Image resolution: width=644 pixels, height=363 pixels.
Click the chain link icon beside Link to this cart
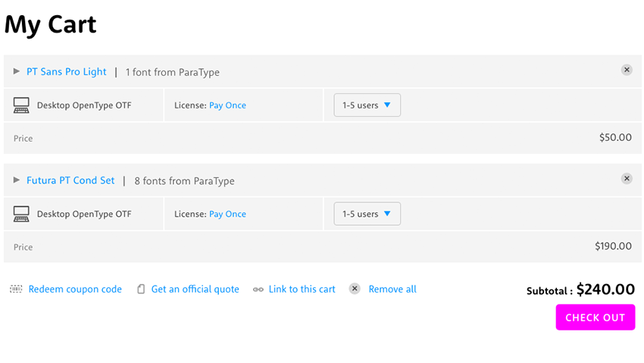pyautogui.click(x=258, y=289)
